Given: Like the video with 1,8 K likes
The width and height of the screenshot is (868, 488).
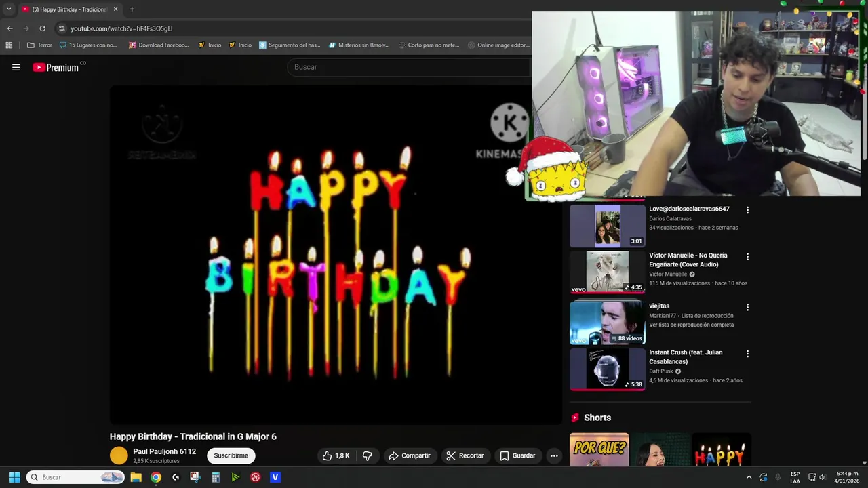Looking at the screenshot, I should coord(336,455).
